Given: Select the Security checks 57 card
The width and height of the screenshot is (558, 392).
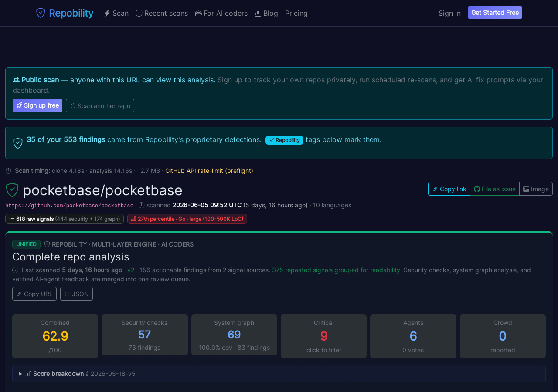Looking at the screenshot, I should [145, 335].
